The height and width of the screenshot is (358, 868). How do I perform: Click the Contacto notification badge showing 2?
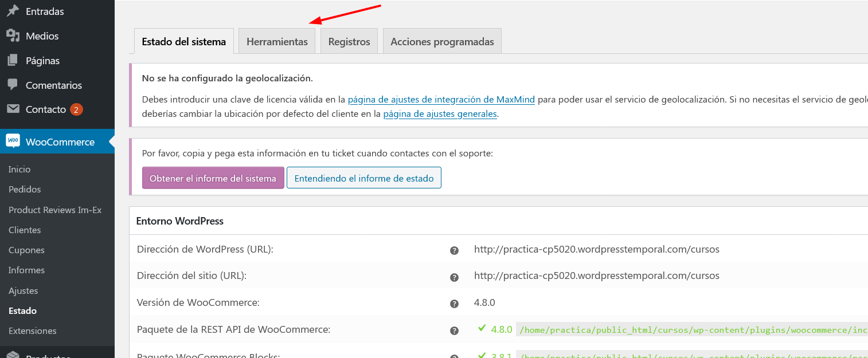coord(77,109)
